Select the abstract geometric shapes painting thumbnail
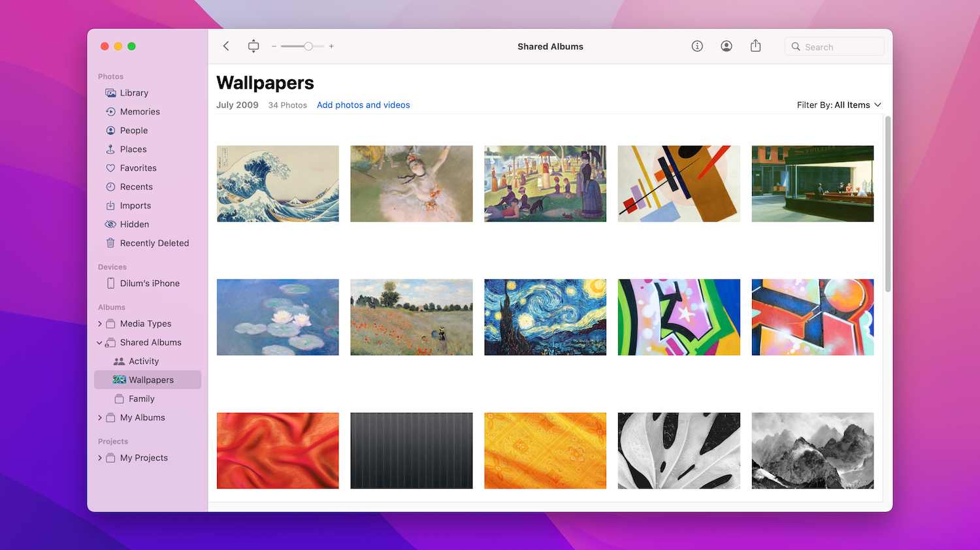This screenshot has width=980, height=550. pos(679,184)
